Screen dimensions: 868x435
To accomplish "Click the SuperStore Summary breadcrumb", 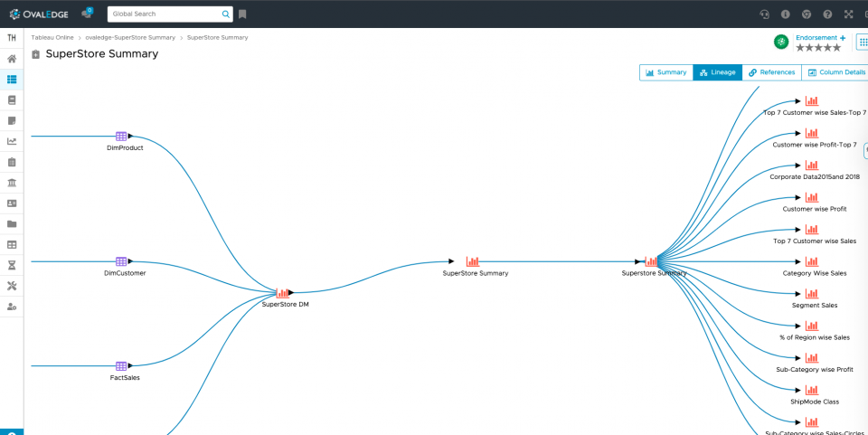I will click(x=218, y=38).
